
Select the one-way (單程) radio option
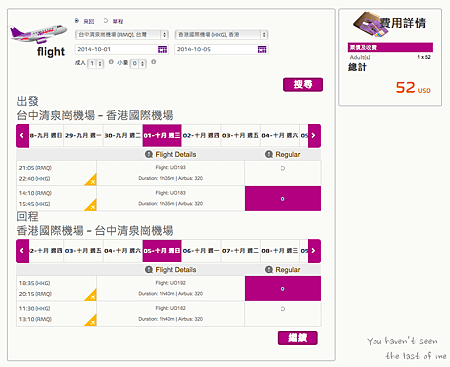[106, 21]
